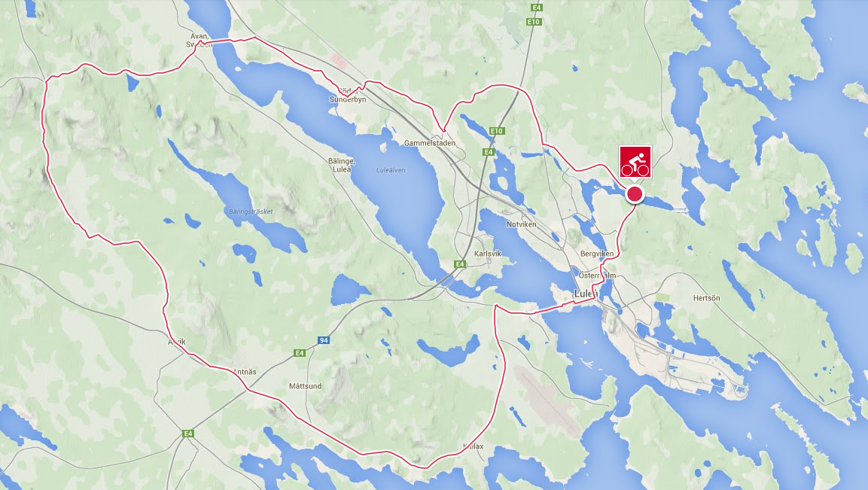Select the Notviken place label

pyautogui.click(x=522, y=224)
